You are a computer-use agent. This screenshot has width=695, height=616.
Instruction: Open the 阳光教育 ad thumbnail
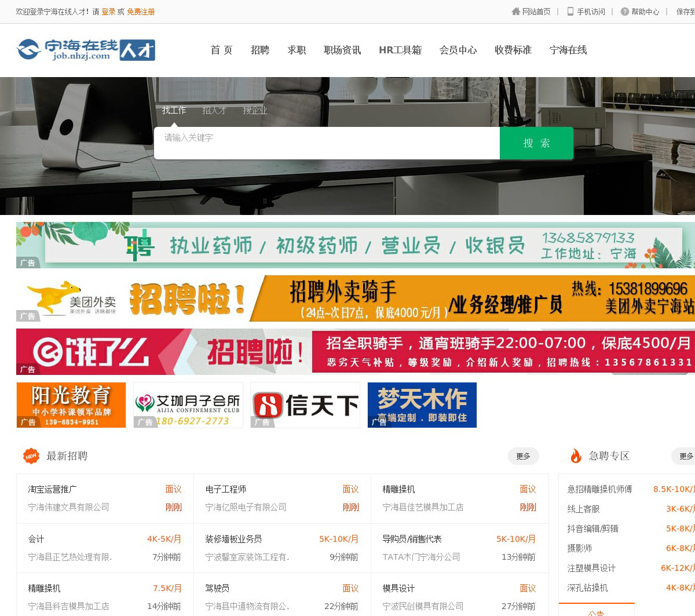pyautogui.click(x=71, y=405)
